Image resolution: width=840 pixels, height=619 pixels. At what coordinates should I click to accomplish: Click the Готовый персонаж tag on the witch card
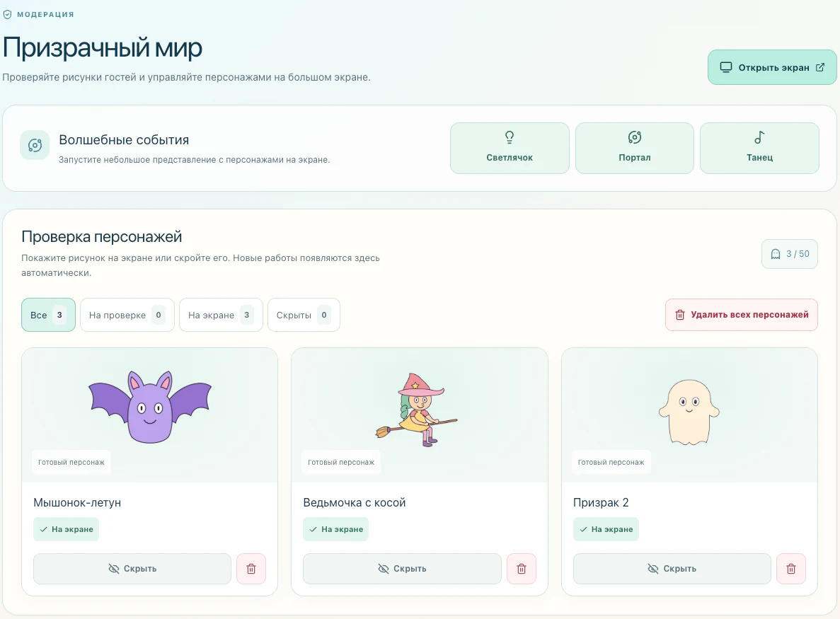point(341,462)
